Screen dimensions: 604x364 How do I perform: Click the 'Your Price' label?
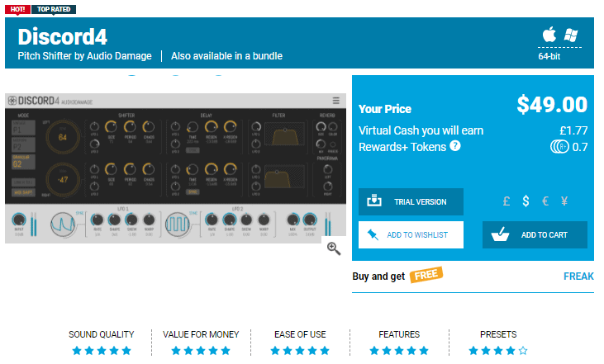tap(385, 109)
